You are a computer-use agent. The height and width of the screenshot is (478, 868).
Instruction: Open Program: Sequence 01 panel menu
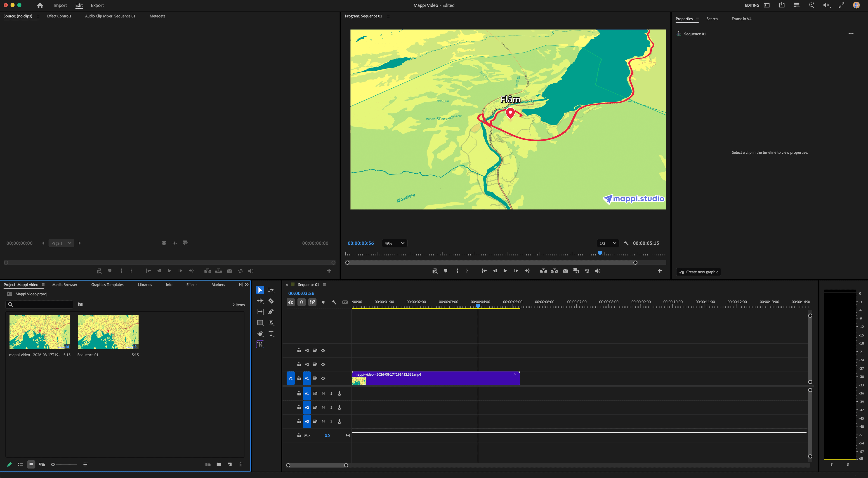pos(388,16)
